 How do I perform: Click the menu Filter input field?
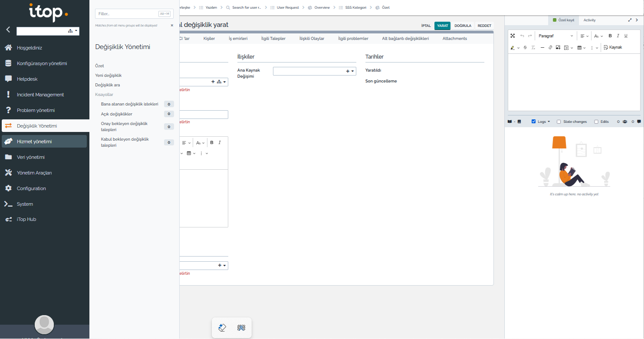point(126,14)
